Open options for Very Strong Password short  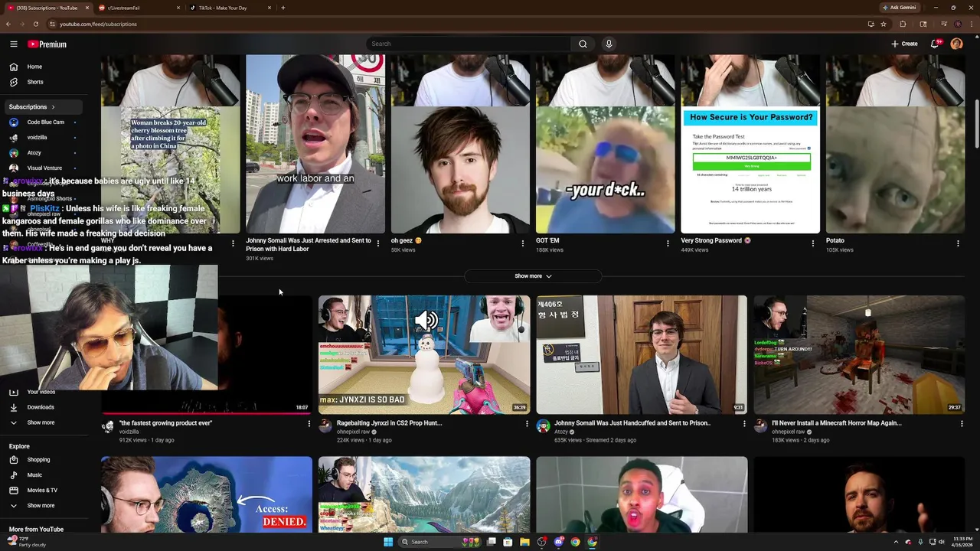[x=813, y=243]
